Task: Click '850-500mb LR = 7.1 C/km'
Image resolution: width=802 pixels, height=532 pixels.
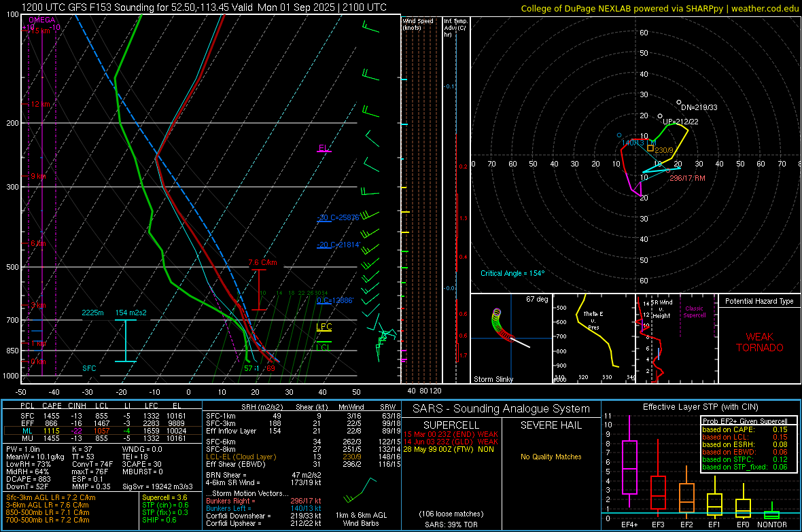Action: pyautogui.click(x=48, y=512)
